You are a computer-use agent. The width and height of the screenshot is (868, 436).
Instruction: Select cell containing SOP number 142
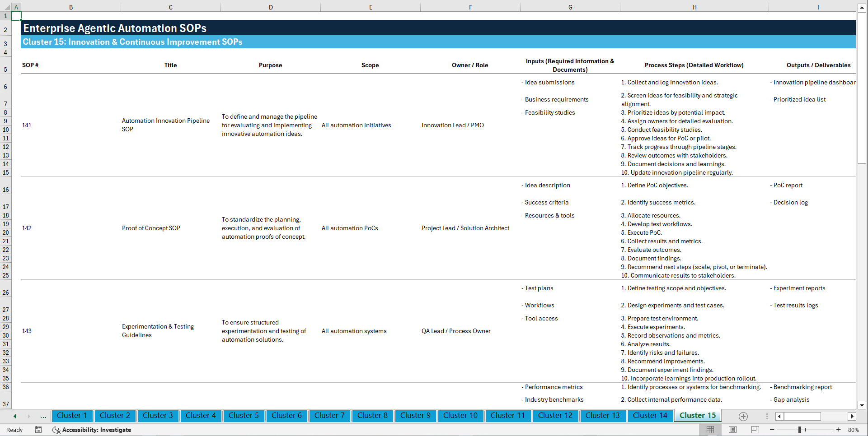click(27, 228)
